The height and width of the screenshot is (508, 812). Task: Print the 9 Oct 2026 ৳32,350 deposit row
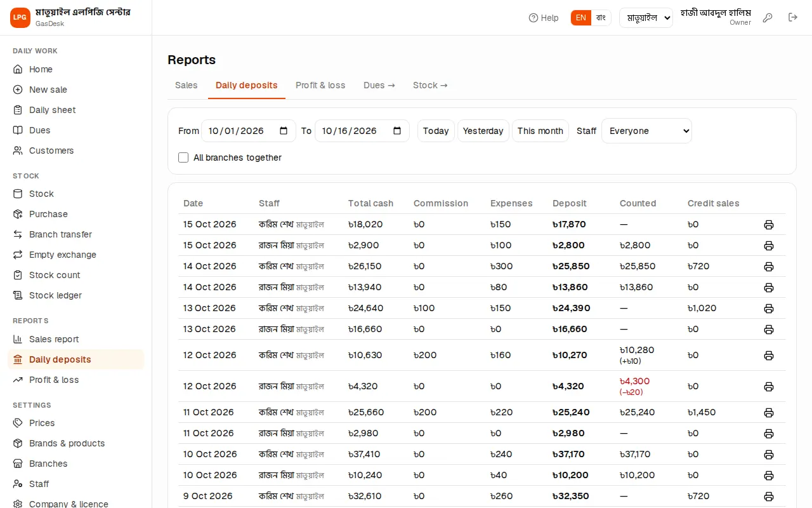pos(769,497)
